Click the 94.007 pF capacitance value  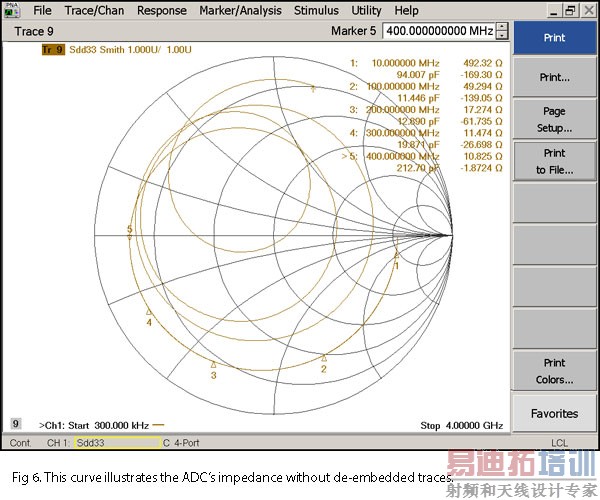418,75
